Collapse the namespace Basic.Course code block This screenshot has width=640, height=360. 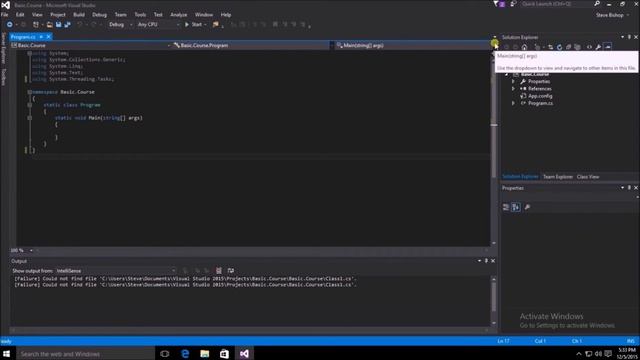tap(29, 92)
